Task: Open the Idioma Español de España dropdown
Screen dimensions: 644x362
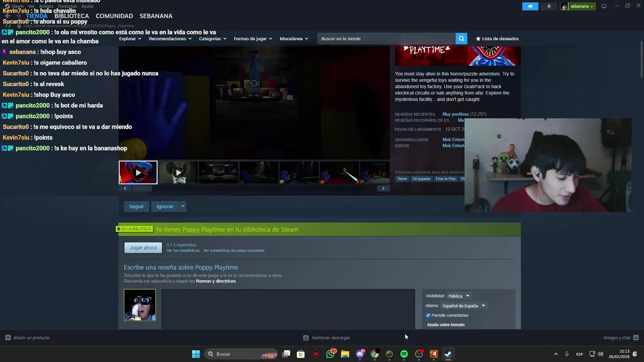Action: pyautogui.click(x=463, y=306)
